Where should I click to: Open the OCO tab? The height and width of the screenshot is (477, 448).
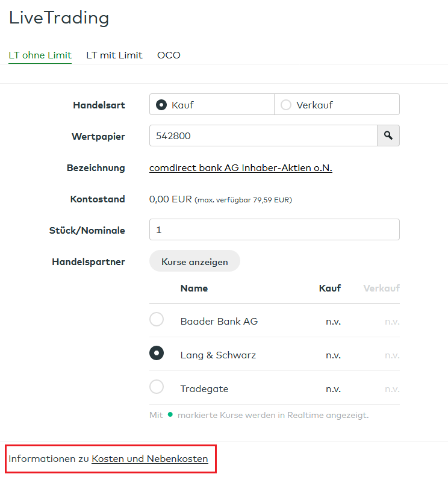click(169, 55)
